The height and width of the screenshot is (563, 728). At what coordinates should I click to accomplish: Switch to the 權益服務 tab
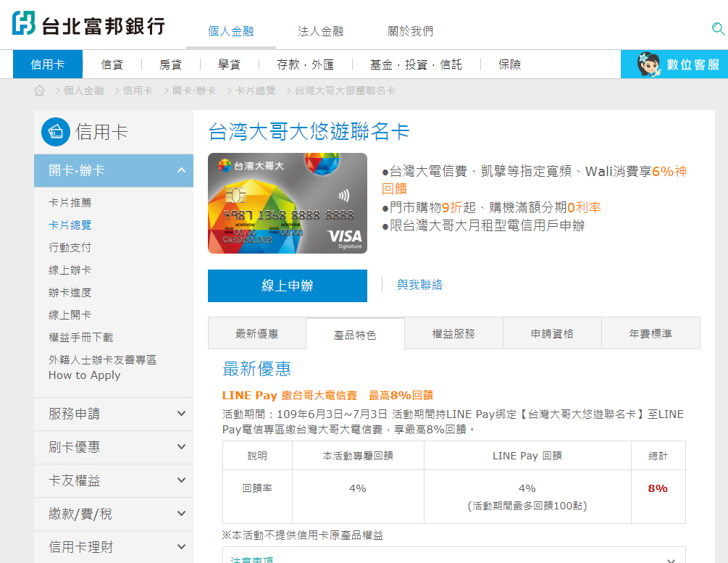453,333
